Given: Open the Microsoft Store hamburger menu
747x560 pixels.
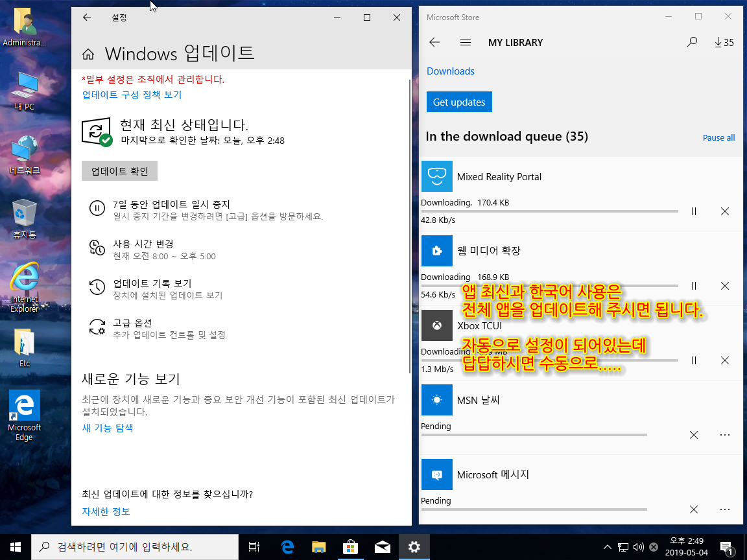Looking at the screenshot, I should pos(466,42).
